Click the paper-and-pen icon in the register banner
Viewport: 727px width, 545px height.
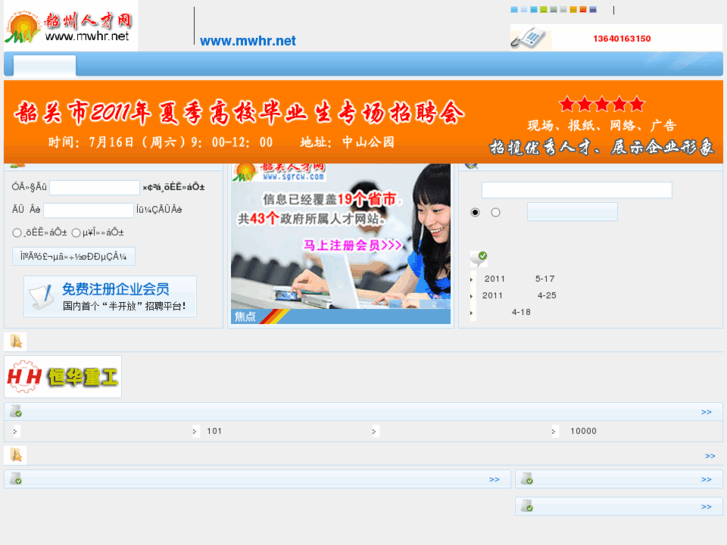click(41, 297)
